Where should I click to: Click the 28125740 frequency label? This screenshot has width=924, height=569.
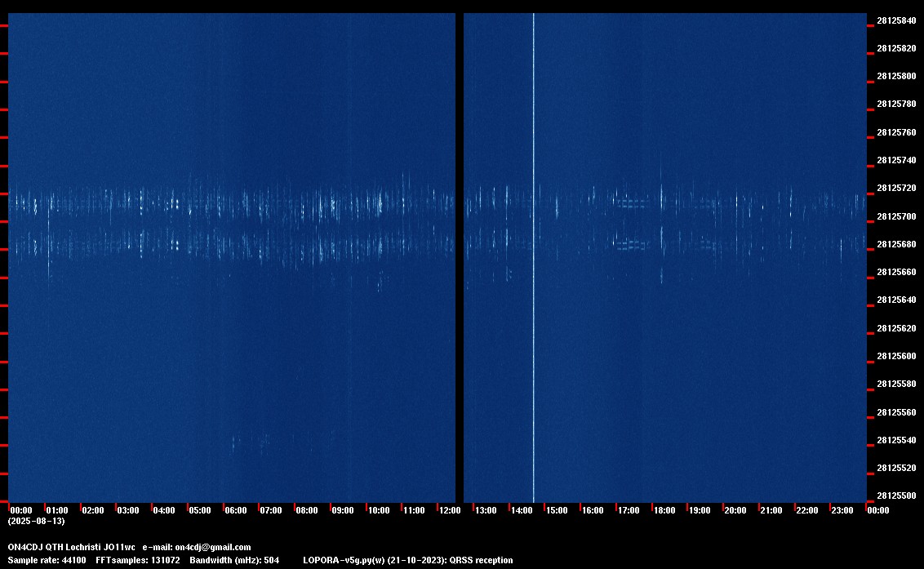click(x=896, y=160)
